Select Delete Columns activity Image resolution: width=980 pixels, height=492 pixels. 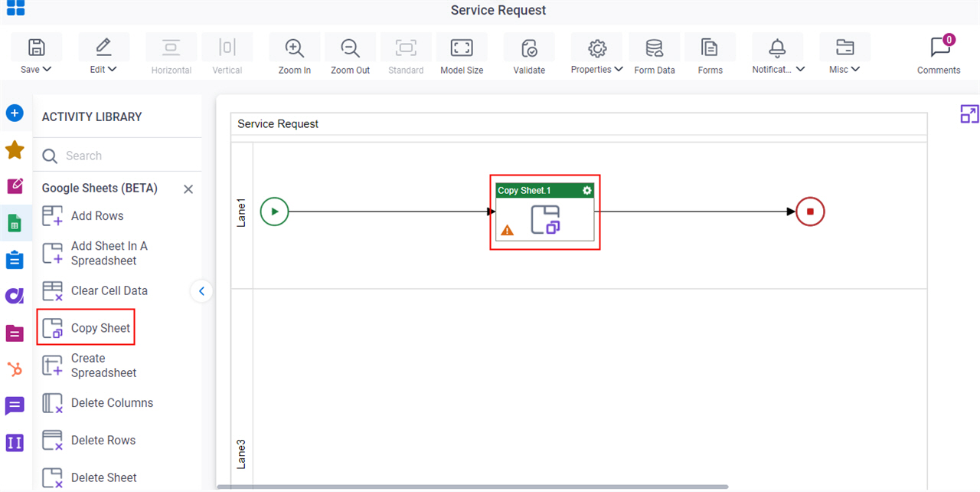click(x=96, y=403)
